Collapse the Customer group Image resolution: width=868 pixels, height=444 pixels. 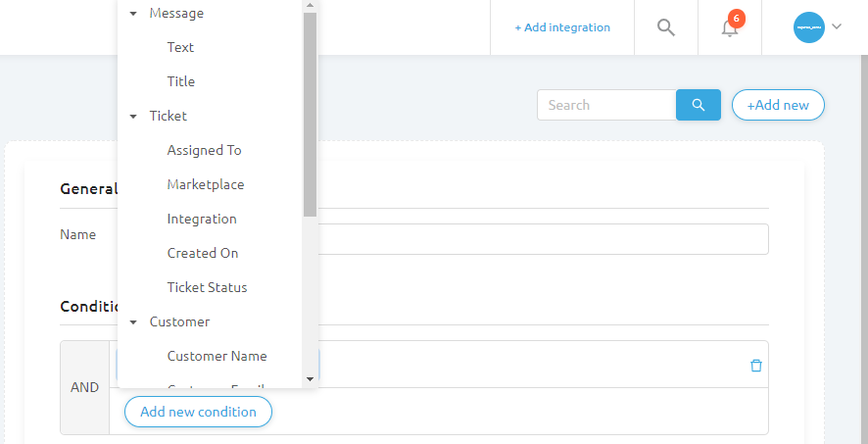134,321
